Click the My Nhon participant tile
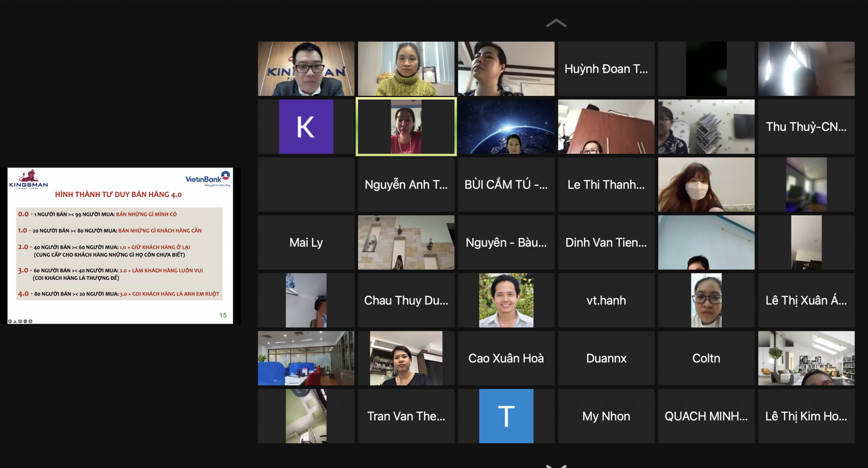The width and height of the screenshot is (868, 468). 606,416
